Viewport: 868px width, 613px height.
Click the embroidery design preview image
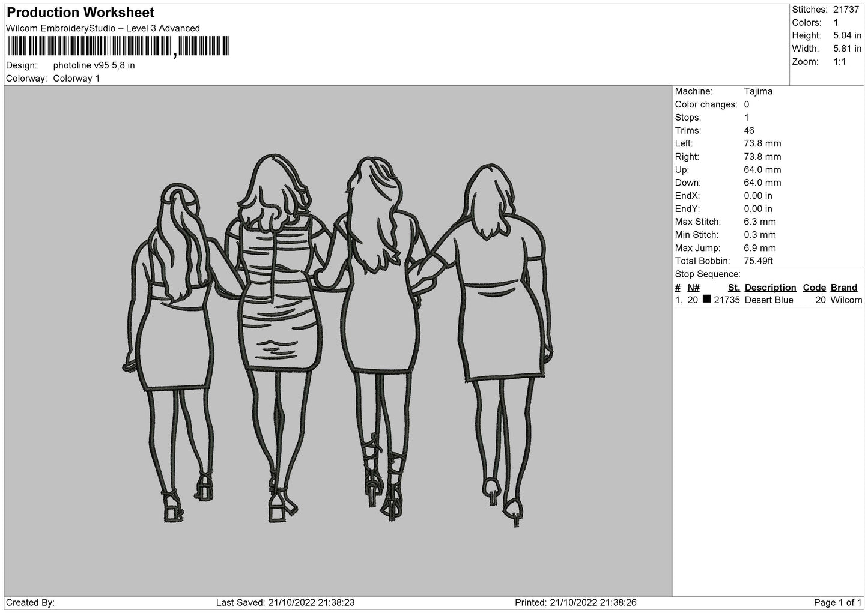[338, 340]
